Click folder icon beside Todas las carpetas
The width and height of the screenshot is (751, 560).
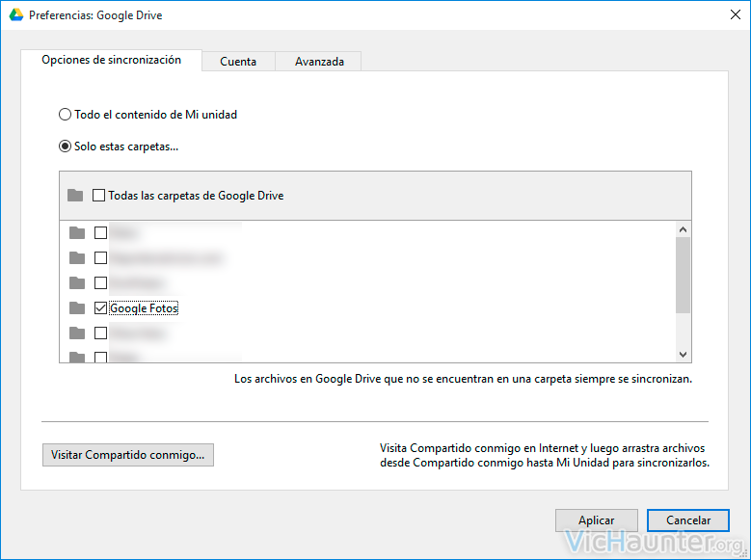tap(75, 196)
